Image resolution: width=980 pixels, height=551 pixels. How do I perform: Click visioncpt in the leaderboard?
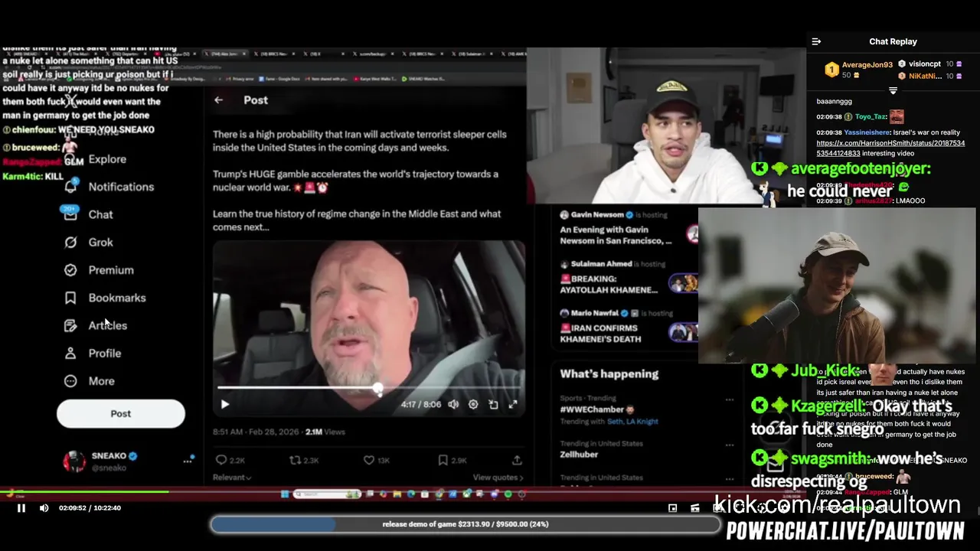pyautogui.click(x=925, y=64)
